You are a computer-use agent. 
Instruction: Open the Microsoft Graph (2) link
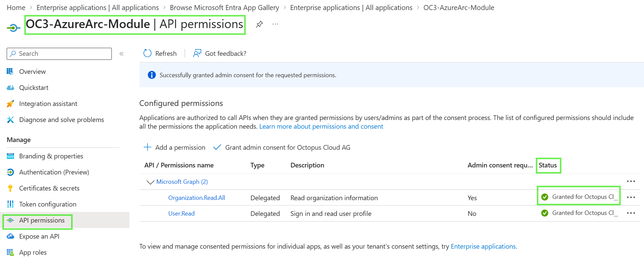point(182,182)
